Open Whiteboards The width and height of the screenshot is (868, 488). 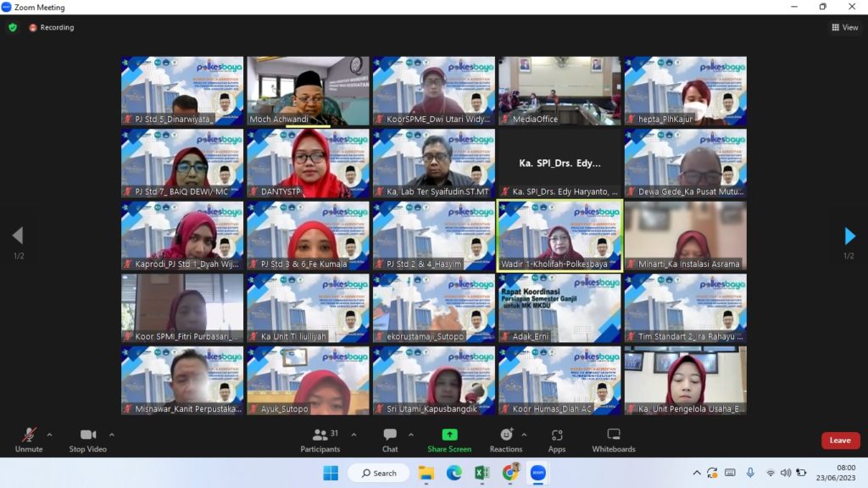[x=614, y=441]
